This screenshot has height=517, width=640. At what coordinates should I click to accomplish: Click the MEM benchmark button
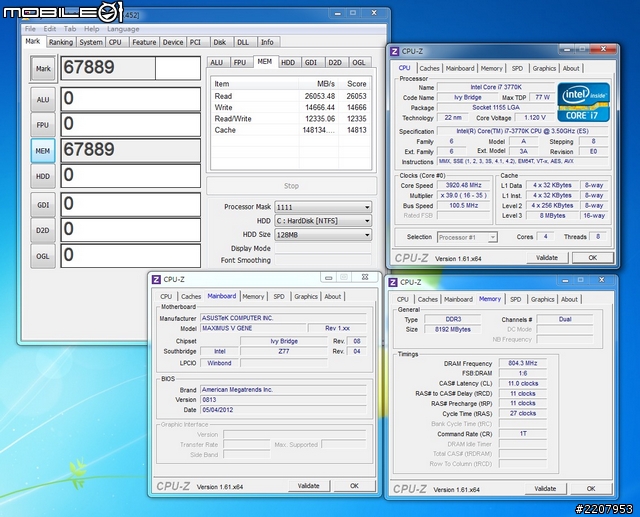(43, 151)
